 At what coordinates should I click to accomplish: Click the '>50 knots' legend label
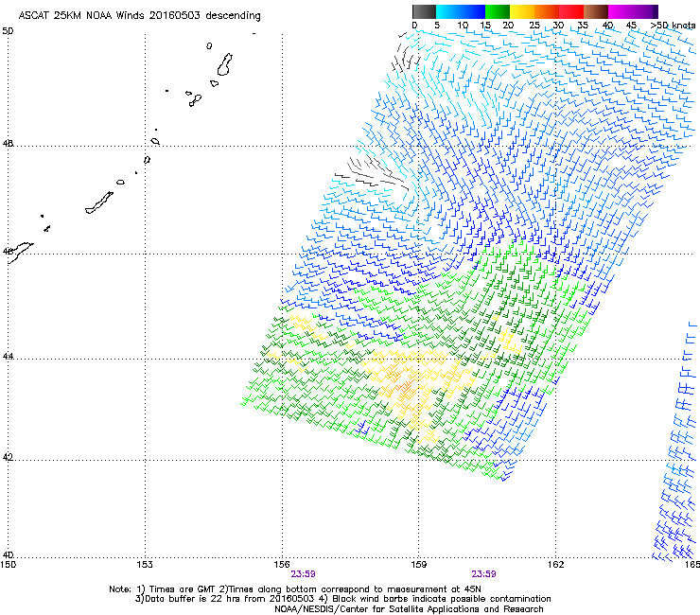[673, 26]
